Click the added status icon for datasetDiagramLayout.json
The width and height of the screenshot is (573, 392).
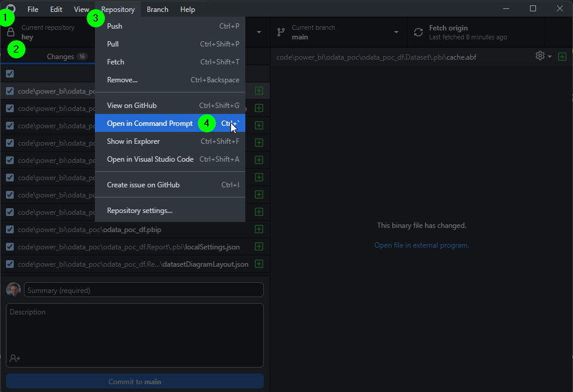point(258,264)
